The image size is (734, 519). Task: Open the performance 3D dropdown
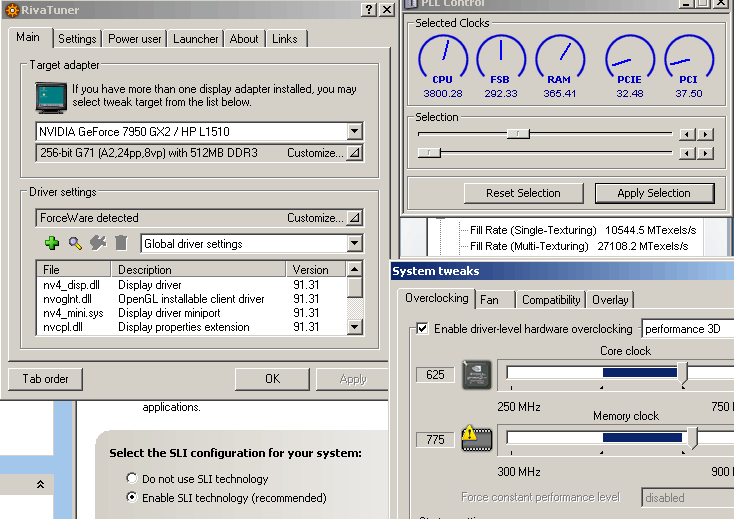(688, 329)
